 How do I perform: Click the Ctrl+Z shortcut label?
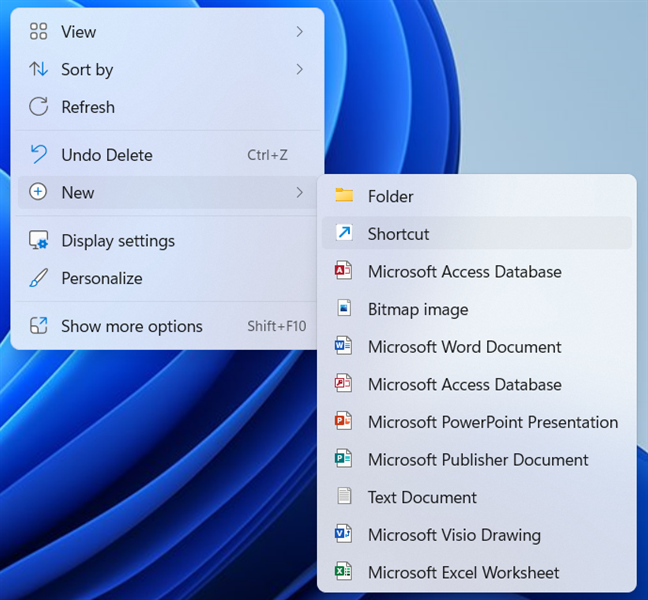click(267, 155)
